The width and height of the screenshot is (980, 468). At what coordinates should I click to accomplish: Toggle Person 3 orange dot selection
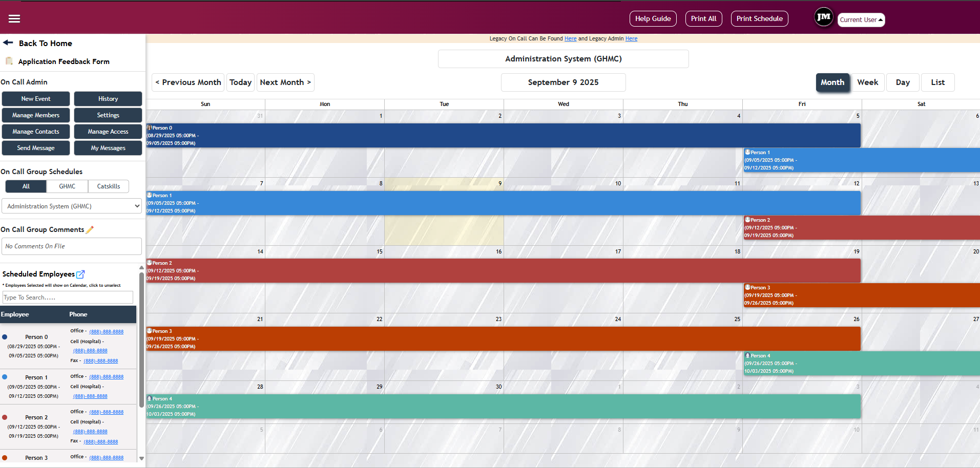point(5,458)
